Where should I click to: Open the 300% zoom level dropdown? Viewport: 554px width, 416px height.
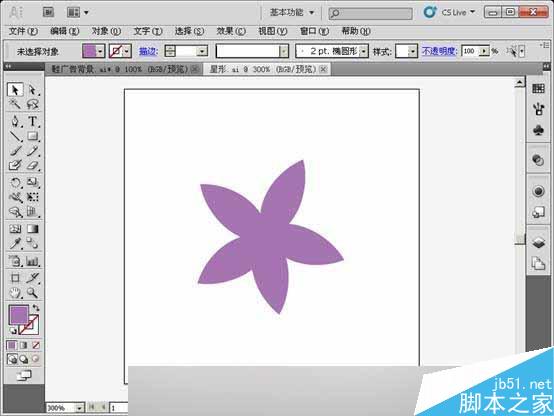click(79, 408)
